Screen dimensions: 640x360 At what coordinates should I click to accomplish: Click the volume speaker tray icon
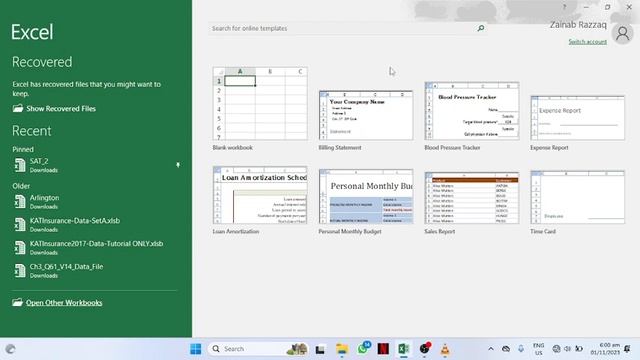pyautogui.click(x=567, y=349)
